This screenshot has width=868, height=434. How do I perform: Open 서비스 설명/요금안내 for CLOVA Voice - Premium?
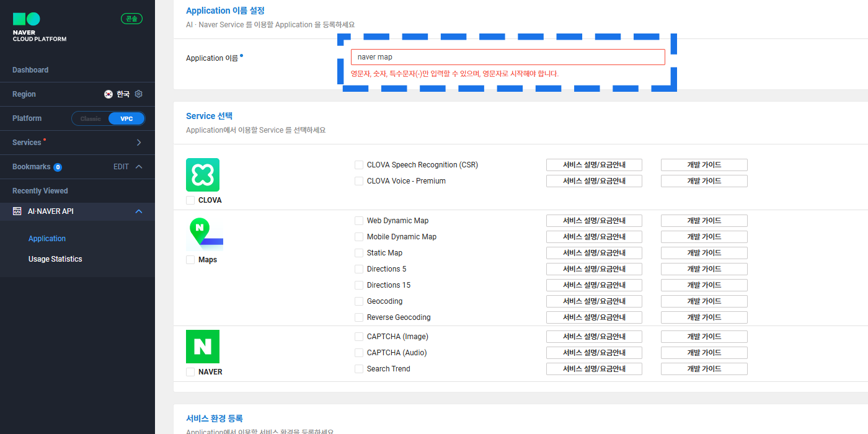pos(594,181)
